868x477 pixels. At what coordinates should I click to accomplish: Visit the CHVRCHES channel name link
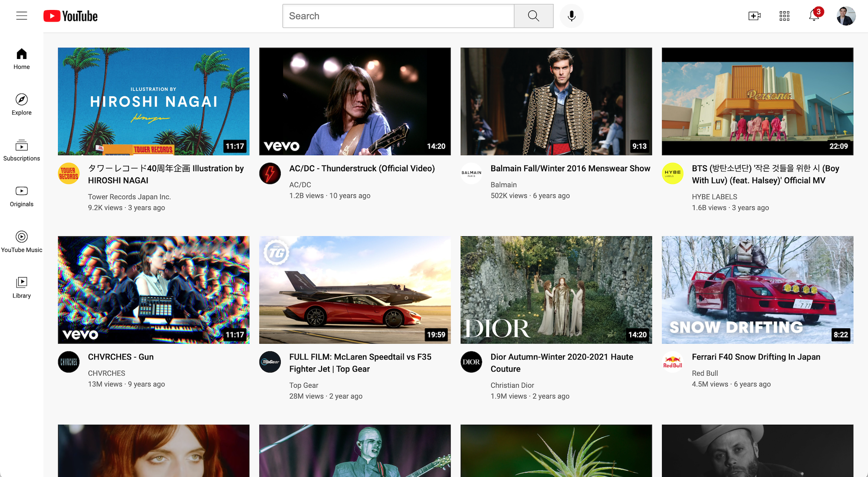pos(106,373)
